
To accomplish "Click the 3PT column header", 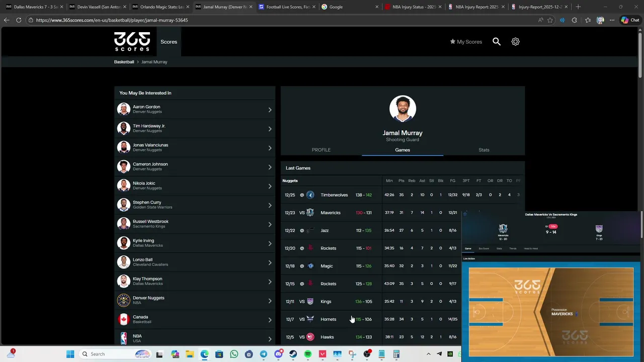I will 466,180.
